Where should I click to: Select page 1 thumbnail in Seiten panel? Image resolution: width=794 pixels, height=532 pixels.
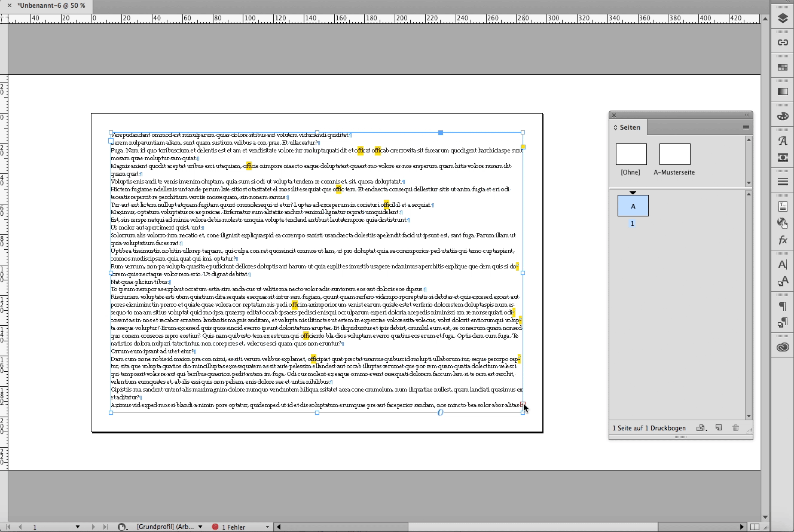(633, 206)
